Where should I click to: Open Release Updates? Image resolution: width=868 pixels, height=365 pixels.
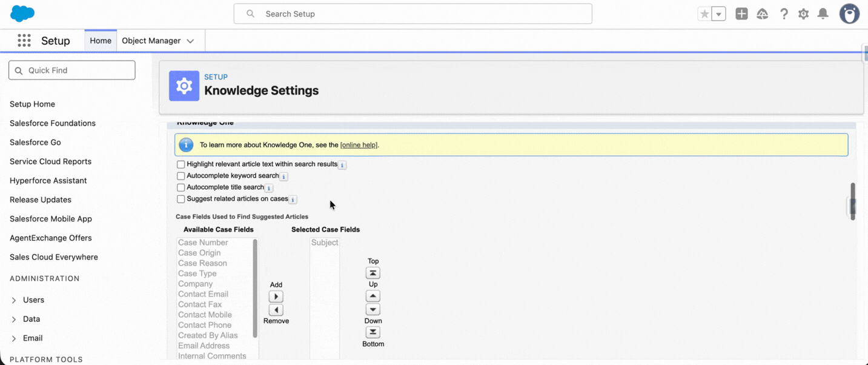(41, 199)
